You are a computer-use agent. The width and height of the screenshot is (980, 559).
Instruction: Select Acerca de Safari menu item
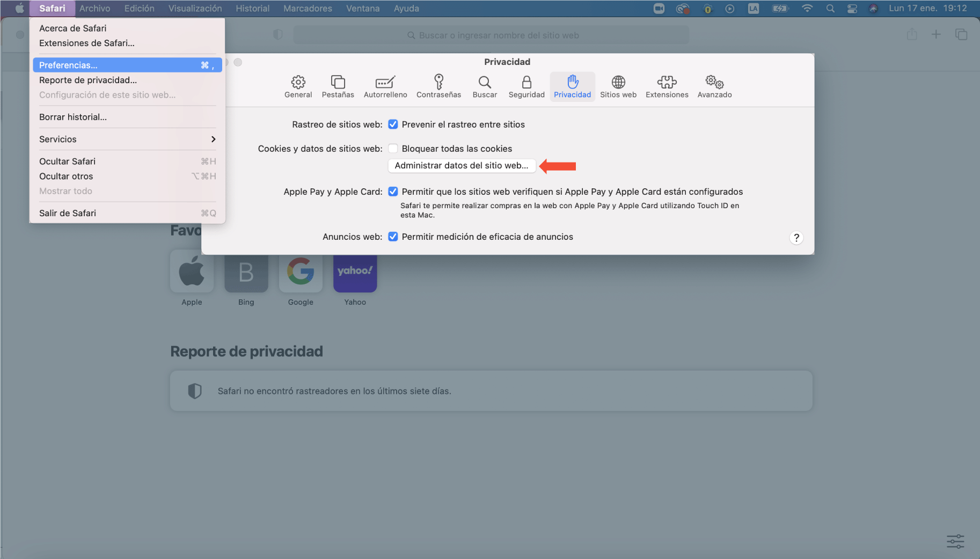[x=127, y=28]
